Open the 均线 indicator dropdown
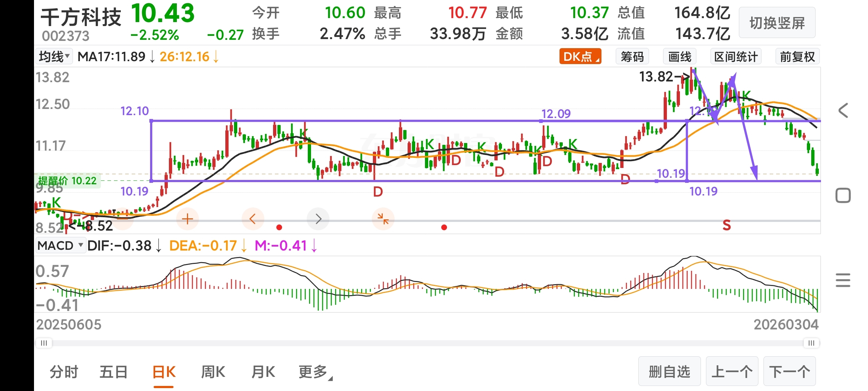The height and width of the screenshot is (391, 868). (x=54, y=57)
